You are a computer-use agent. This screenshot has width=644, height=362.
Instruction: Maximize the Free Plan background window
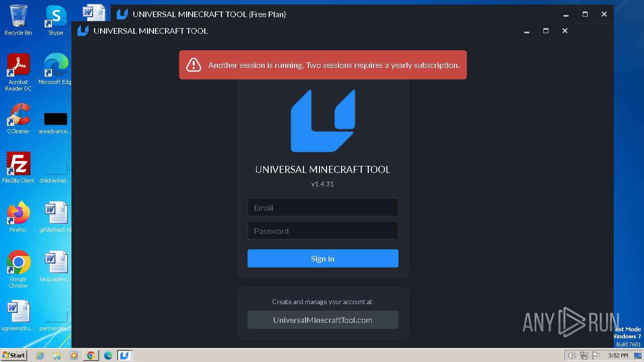pos(585,15)
